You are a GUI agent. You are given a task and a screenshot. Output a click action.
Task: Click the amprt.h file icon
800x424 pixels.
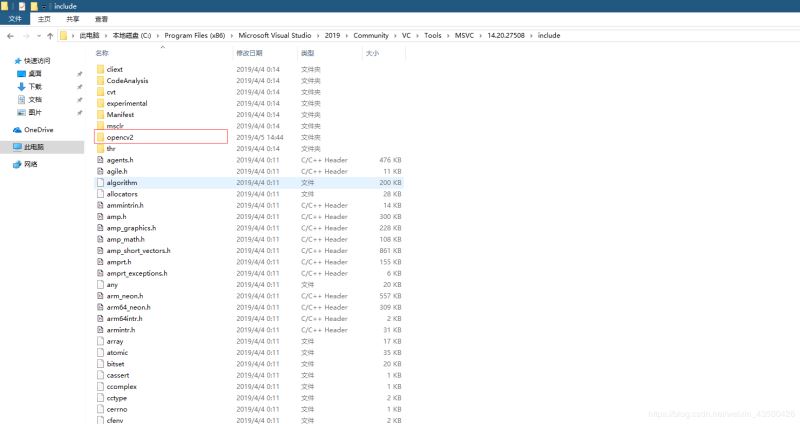pos(101,262)
